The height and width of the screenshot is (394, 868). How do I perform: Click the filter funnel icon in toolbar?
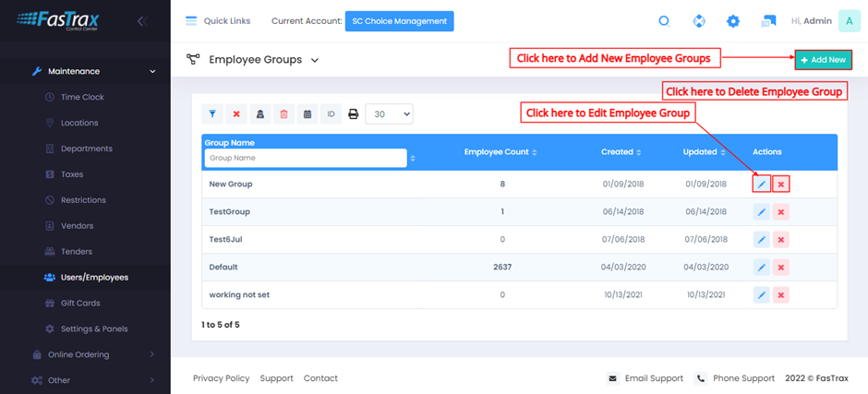[212, 114]
